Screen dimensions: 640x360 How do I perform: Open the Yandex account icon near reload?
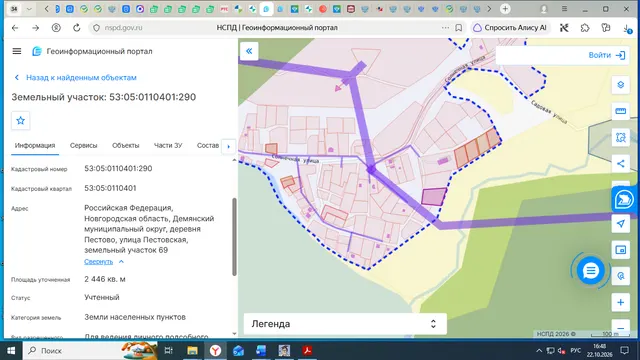(x=56, y=28)
